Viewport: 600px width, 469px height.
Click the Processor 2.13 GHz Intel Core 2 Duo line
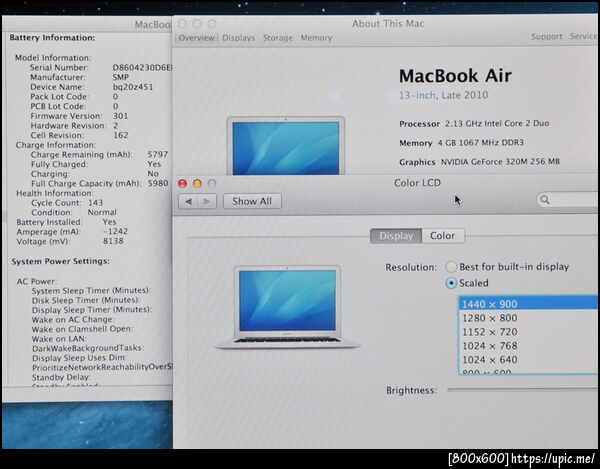pyautogui.click(x=474, y=124)
